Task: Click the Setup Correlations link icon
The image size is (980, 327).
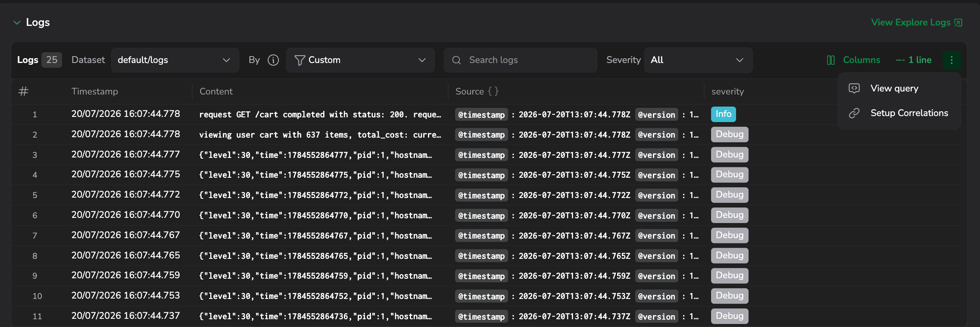Action: coord(854,113)
